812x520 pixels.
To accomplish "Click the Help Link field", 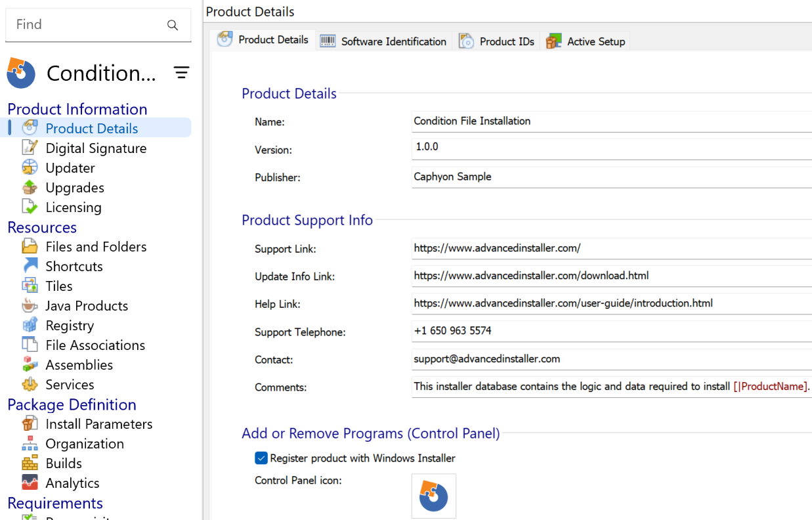I will (x=612, y=303).
